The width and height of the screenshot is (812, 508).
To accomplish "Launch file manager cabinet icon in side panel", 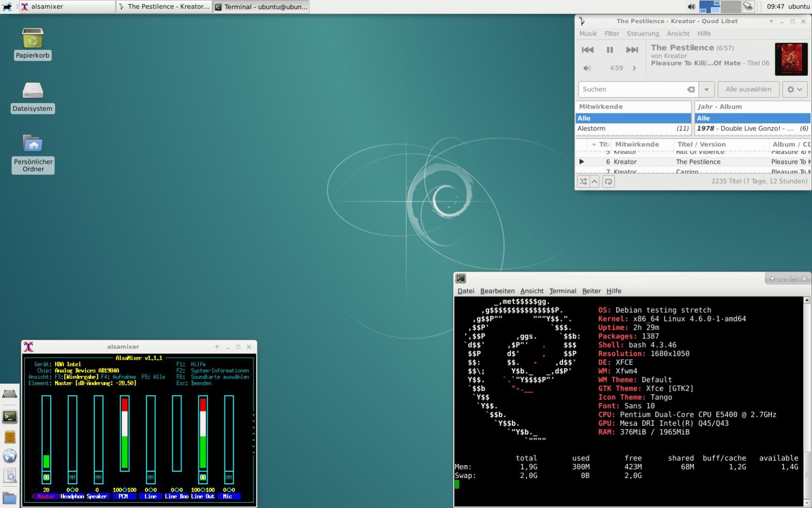I will 10,437.
